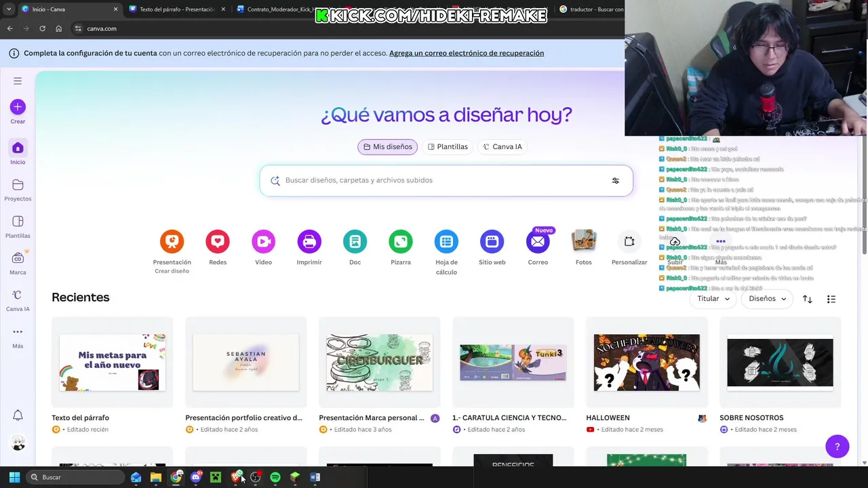This screenshot has width=868, height=488.
Task: Expand the Diseños dropdown
Action: pos(768,299)
